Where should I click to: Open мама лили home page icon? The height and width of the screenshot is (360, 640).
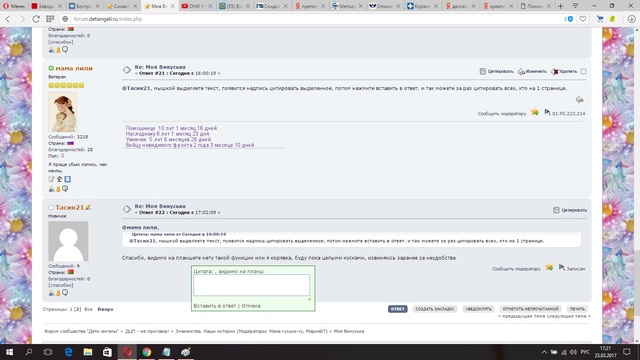(x=60, y=179)
